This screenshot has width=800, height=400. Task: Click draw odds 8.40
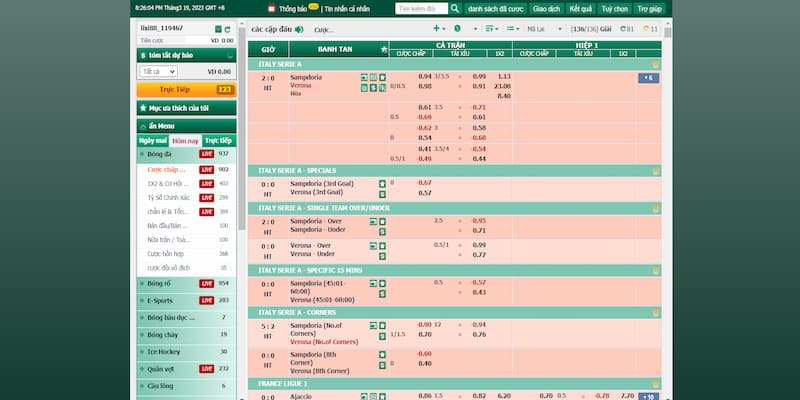click(x=504, y=96)
